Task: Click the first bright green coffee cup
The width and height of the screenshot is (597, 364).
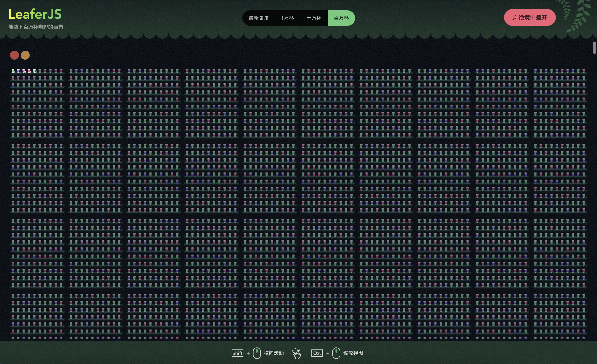Action: point(13,71)
